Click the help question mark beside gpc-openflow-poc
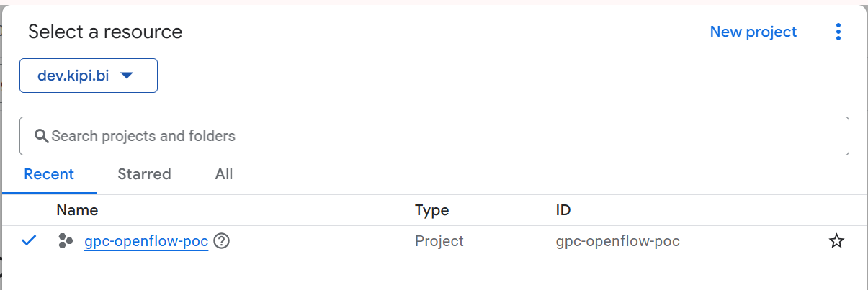 click(x=222, y=242)
